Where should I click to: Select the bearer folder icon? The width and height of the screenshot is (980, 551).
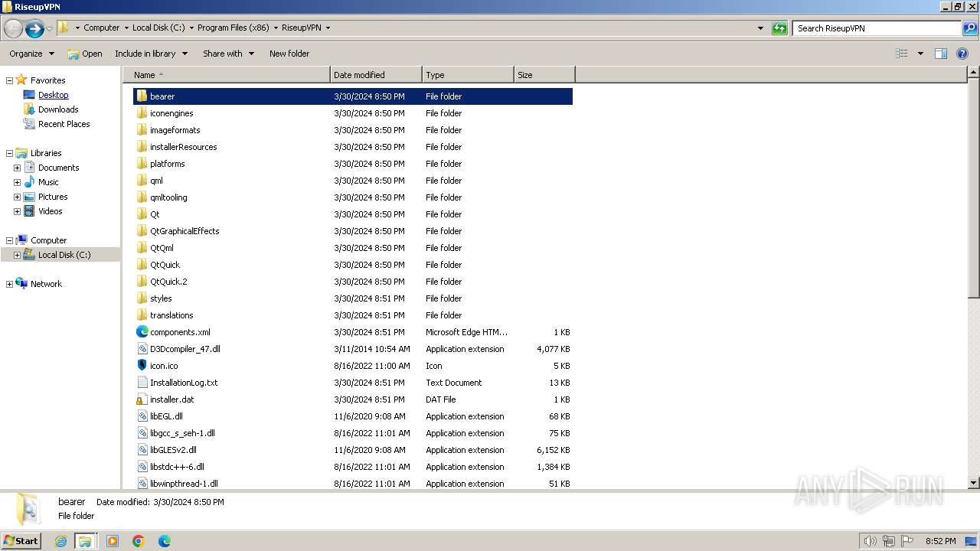(x=142, y=96)
